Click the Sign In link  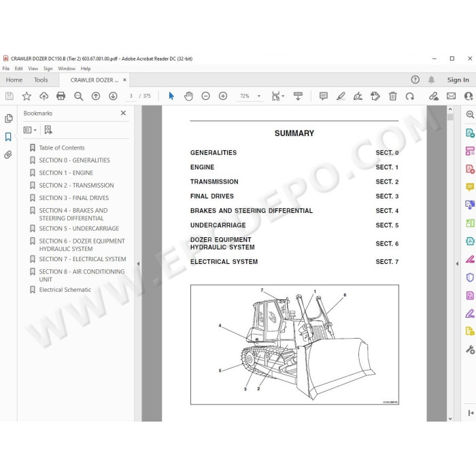[458, 80]
